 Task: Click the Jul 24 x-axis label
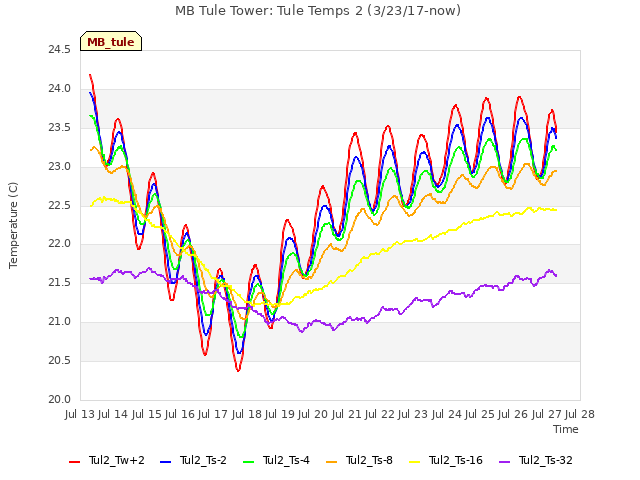[447, 414]
